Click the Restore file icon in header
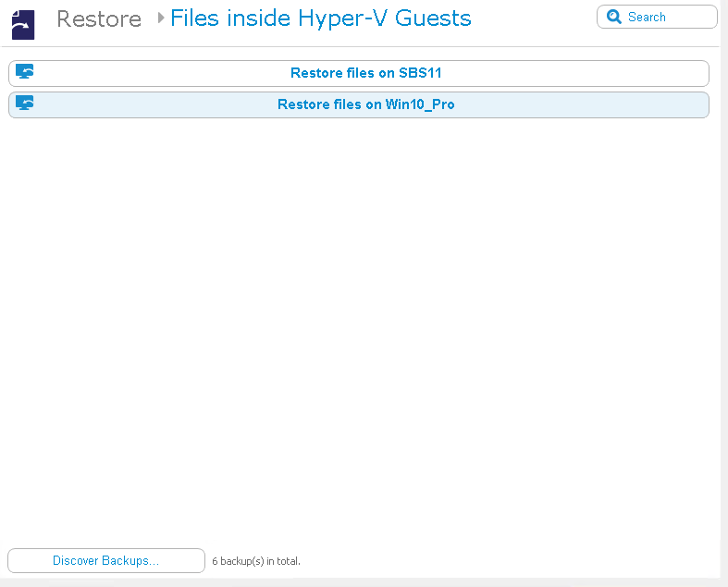This screenshot has width=728, height=587. 22,25
